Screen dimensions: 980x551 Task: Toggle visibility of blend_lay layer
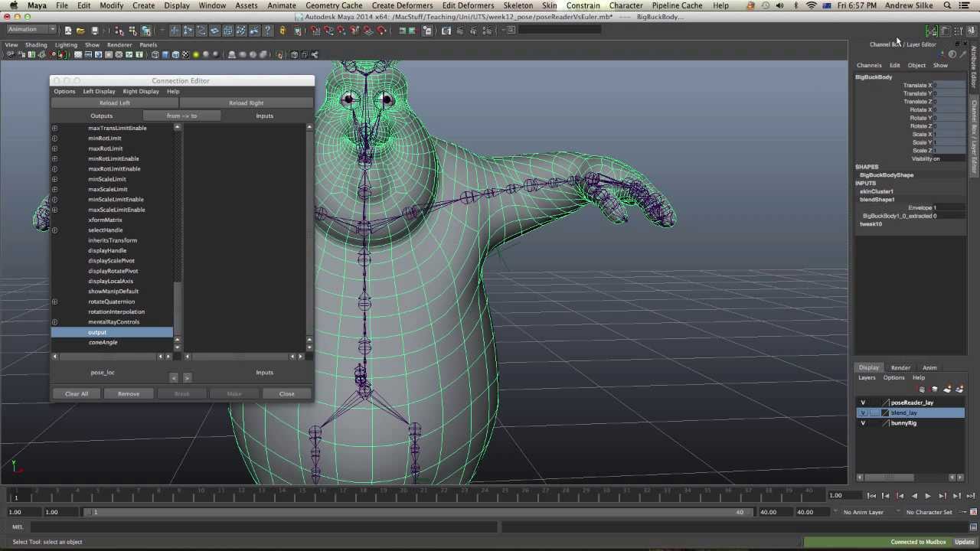coord(863,412)
